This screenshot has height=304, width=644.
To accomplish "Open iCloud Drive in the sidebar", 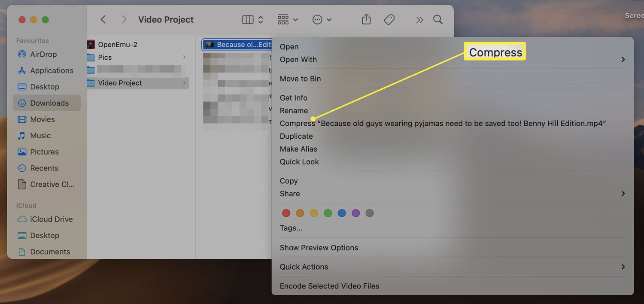I will [51, 219].
